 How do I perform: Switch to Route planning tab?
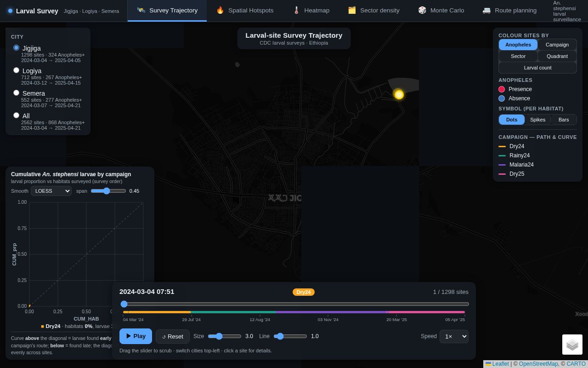click(509, 10)
